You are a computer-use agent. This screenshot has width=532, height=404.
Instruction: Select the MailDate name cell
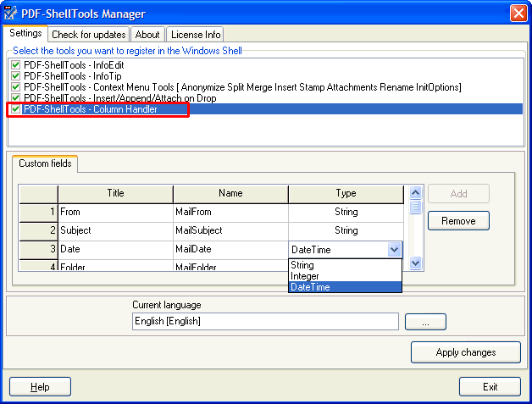230,249
